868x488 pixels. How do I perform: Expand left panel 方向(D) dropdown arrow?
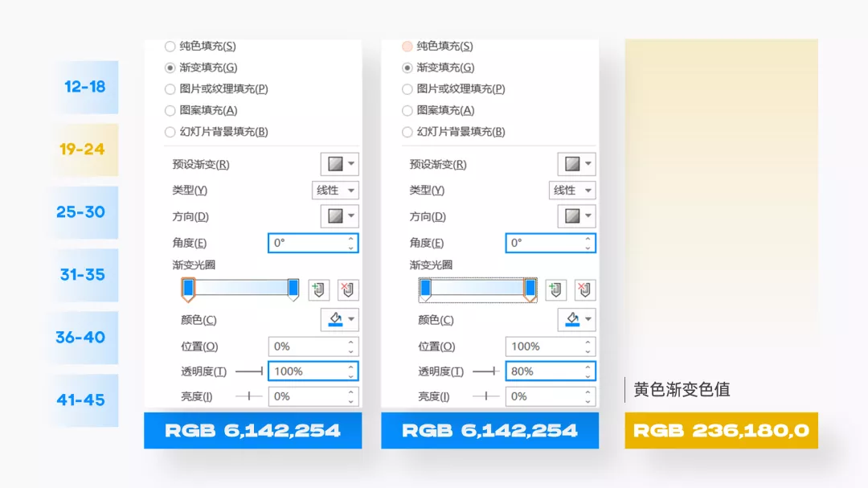351,216
